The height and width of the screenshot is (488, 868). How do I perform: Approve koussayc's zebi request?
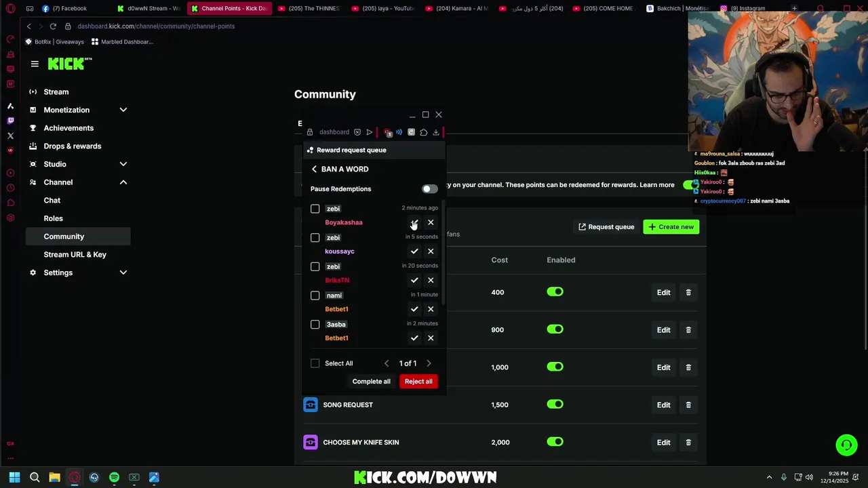[414, 251]
